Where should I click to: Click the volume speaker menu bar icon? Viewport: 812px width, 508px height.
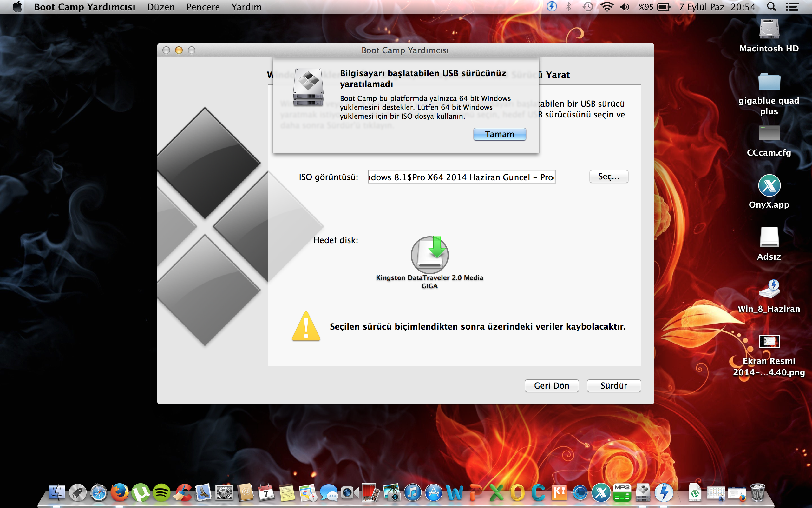pyautogui.click(x=625, y=7)
